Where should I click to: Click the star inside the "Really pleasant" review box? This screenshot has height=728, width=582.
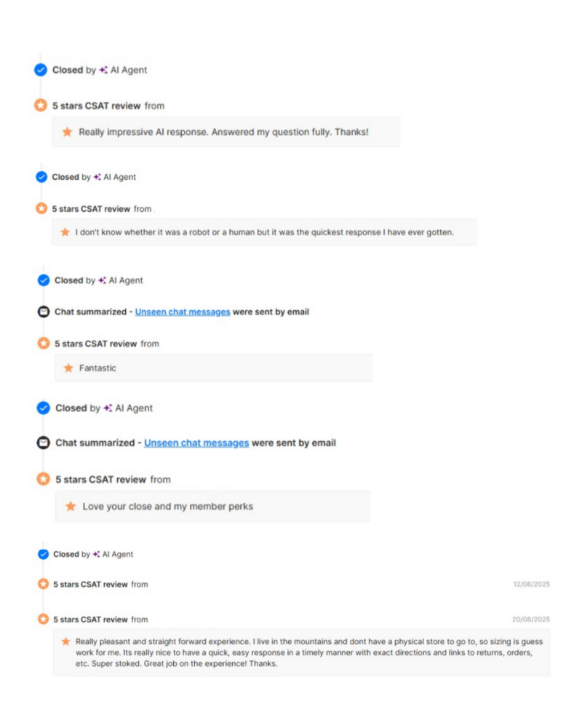tap(66, 642)
